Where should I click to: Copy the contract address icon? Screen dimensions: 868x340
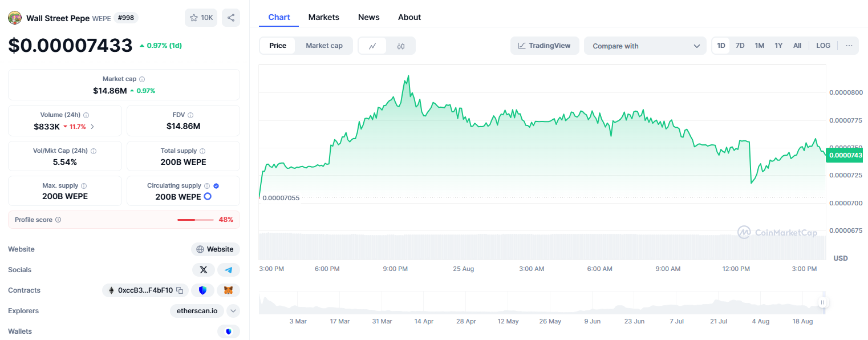point(179,290)
